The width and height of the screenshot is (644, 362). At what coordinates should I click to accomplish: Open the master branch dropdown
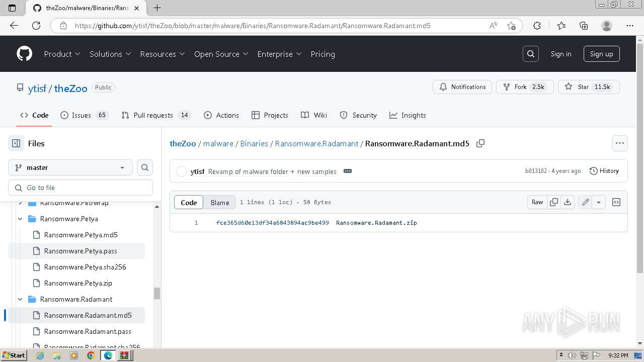[70, 167]
